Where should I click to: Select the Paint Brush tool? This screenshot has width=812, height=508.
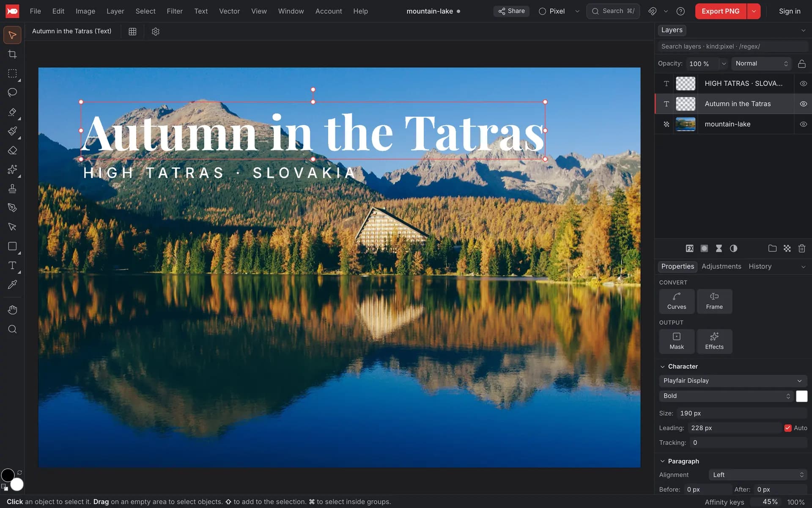click(12, 131)
